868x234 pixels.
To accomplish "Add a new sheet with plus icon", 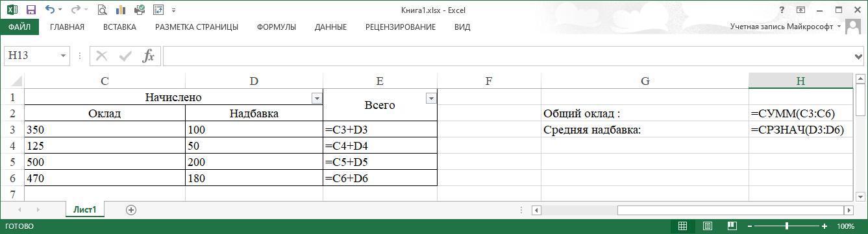I will pyautogui.click(x=131, y=209).
